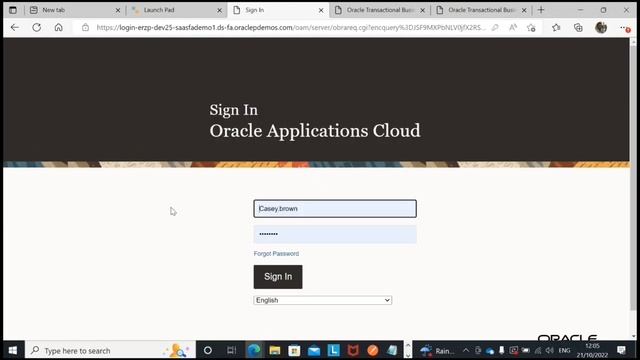Open the Windows Start menu
640x360 pixels.
click(x=13, y=350)
